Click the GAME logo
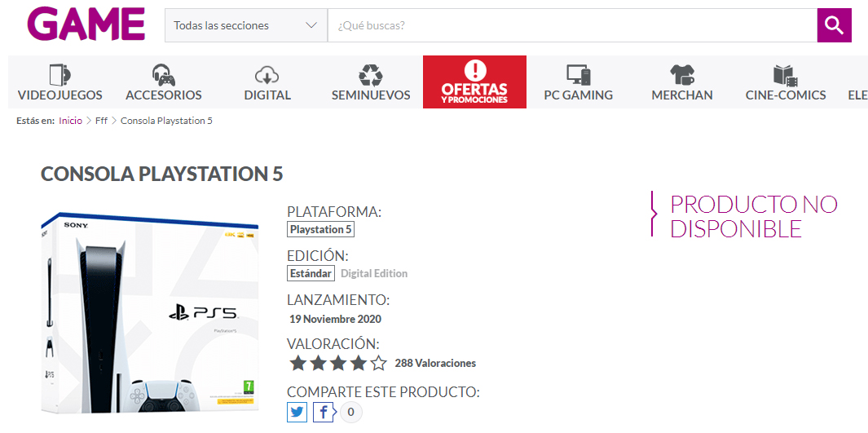Screen dimensions: 868x433 coord(86,24)
